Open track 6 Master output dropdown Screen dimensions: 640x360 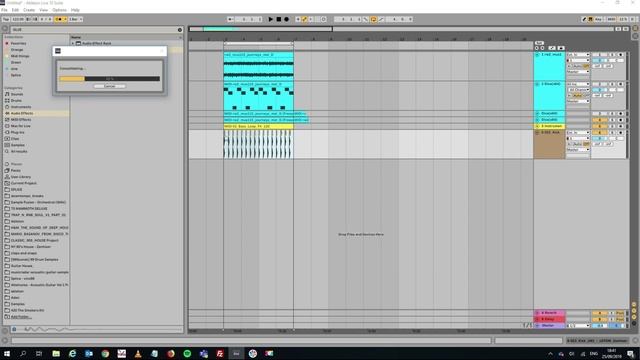pyautogui.click(x=578, y=150)
